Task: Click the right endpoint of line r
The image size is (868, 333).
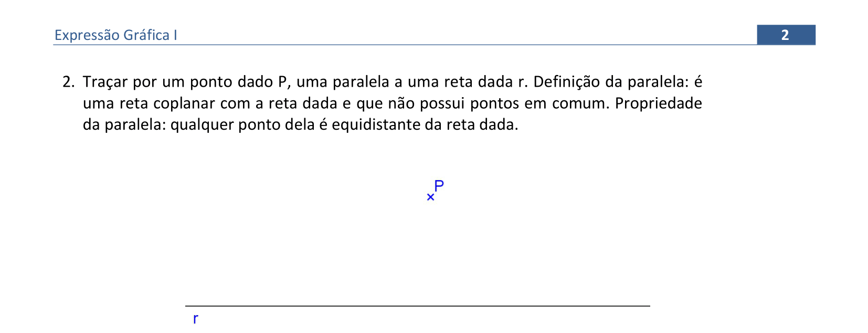Action: 649,306
